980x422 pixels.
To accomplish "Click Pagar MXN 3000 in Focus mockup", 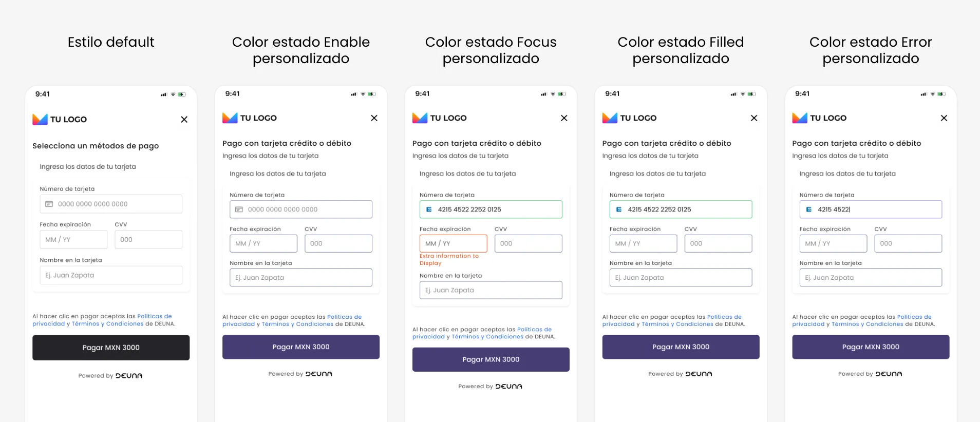I will click(x=491, y=359).
